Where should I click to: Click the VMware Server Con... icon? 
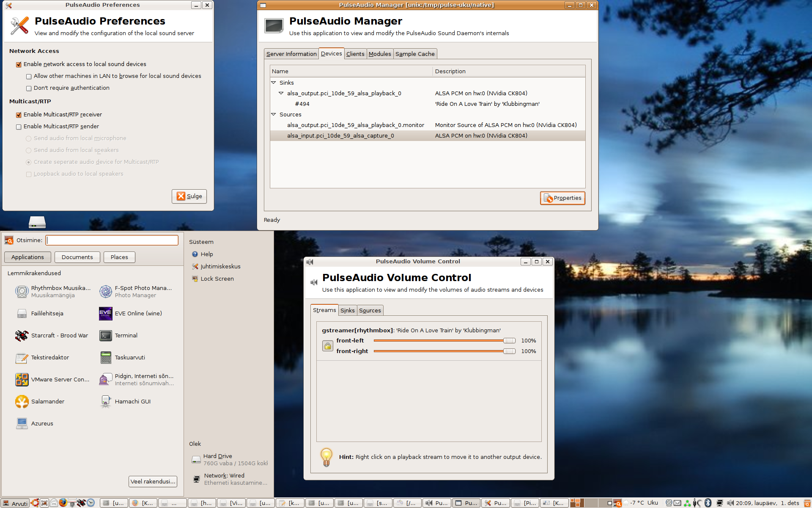point(21,378)
